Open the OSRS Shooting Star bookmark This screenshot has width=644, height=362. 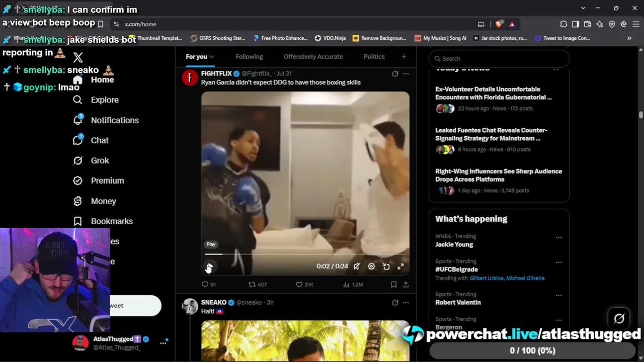coord(218,38)
